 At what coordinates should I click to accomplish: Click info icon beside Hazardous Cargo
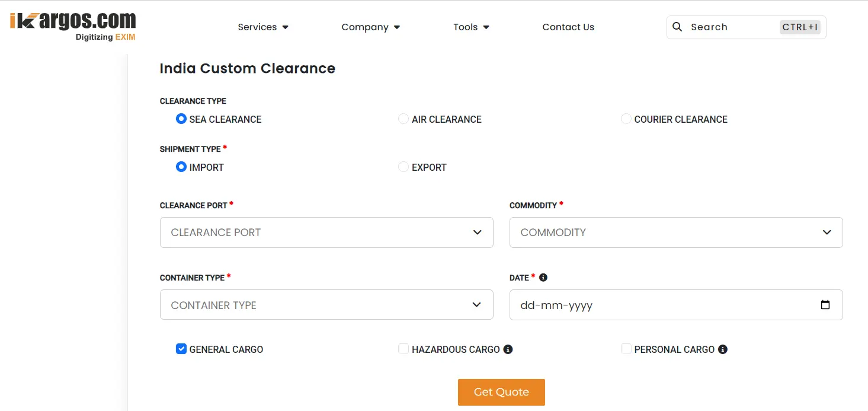point(508,349)
